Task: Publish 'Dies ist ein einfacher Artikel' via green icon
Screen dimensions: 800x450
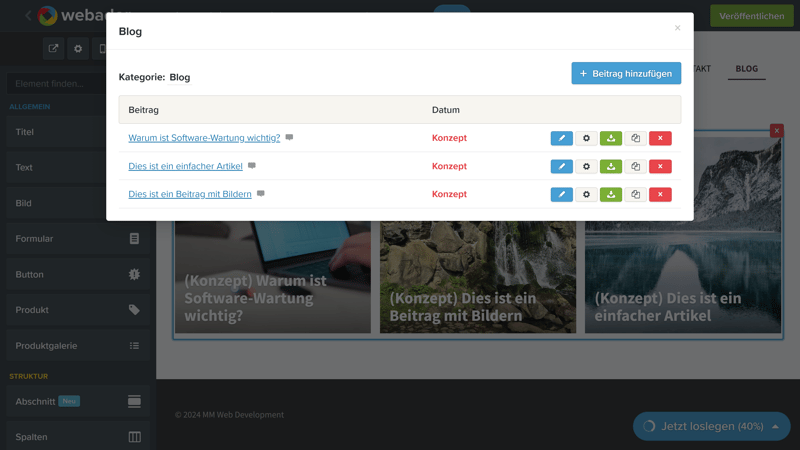Action: [x=611, y=166]
